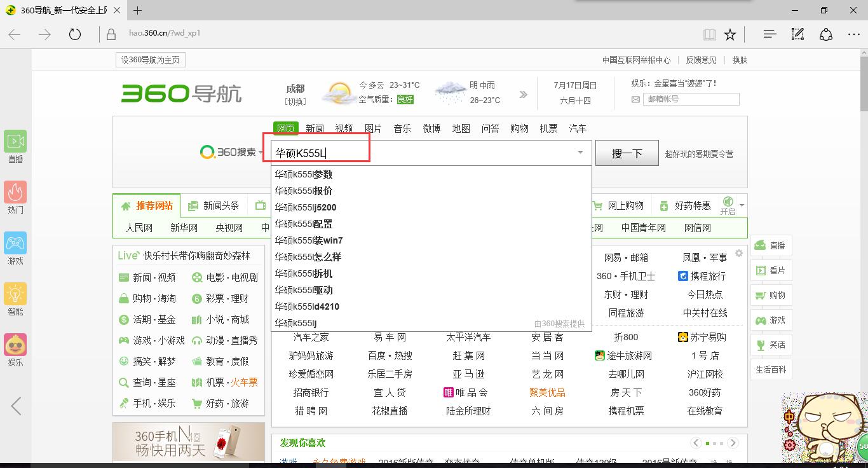The image size is (868, 468).
Task: Switch city via 切换 link
Action: click(295, 101)
